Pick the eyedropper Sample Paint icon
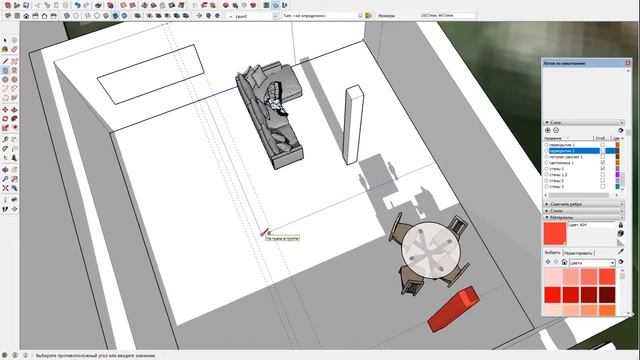 point(621,251)
